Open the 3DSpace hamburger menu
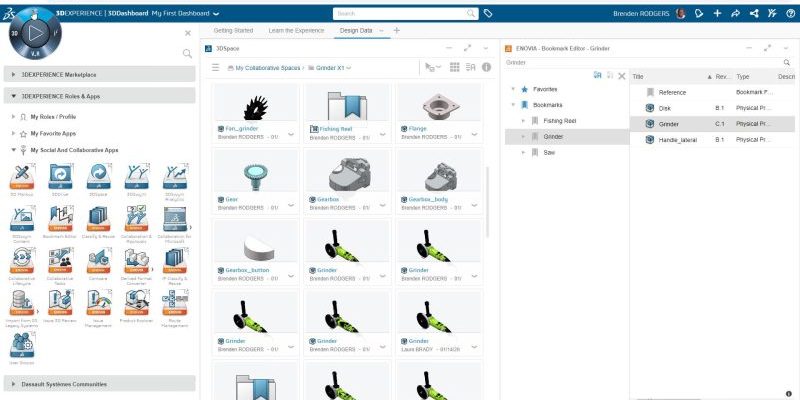This screenshot has height=400, width=800. click(x=216, y=67)
